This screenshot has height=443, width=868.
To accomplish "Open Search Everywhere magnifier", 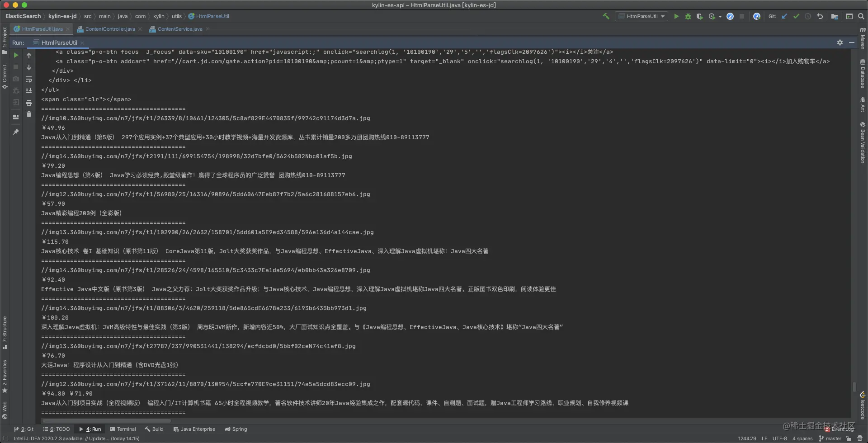I will point(861,16).
